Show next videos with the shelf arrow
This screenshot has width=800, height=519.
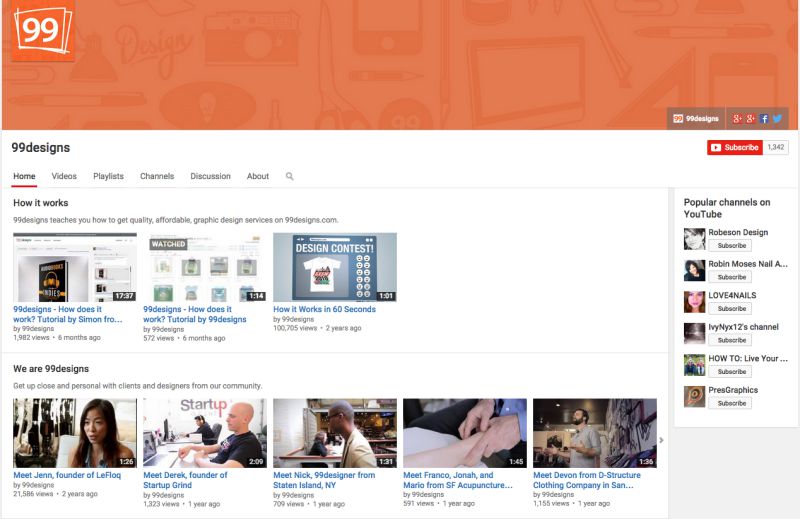[661, 440]
